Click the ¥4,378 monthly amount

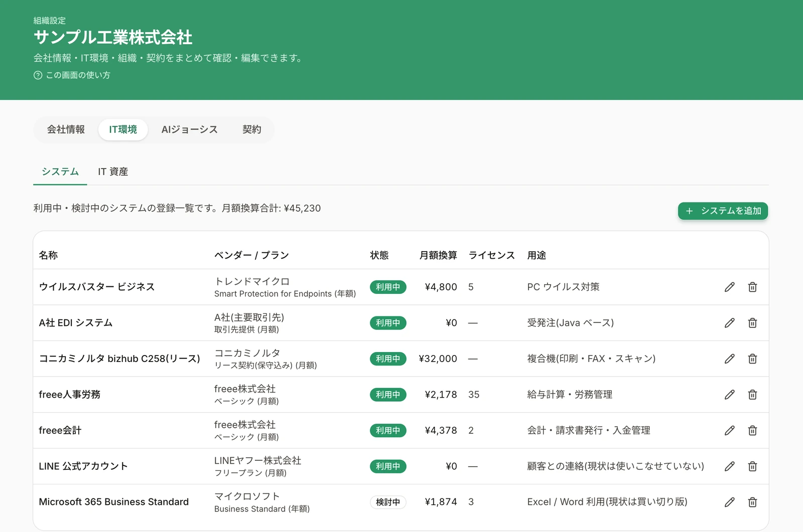(x=441, y=430)
